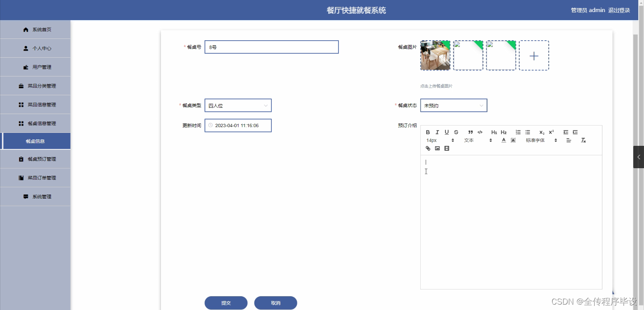Toggle an ordered list in the editor
The height and width of the screenshot is (310, 644).
(x=518, y=132)
